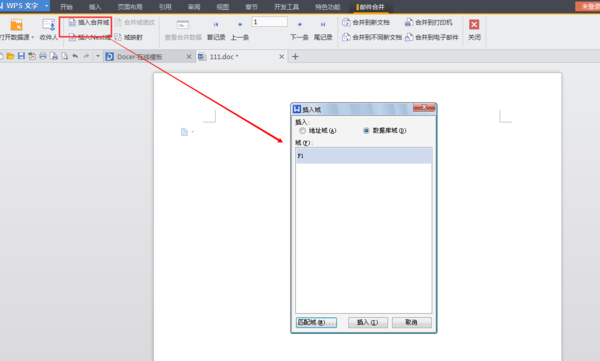Click 合并到打印机 merge to printer
The image size is (600, 361).
[429, 23]
